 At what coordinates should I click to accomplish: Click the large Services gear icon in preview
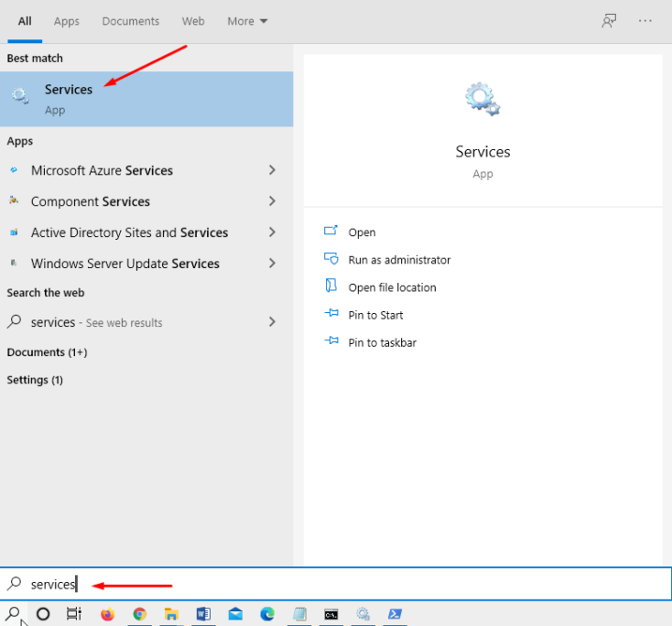pos(482,99)
